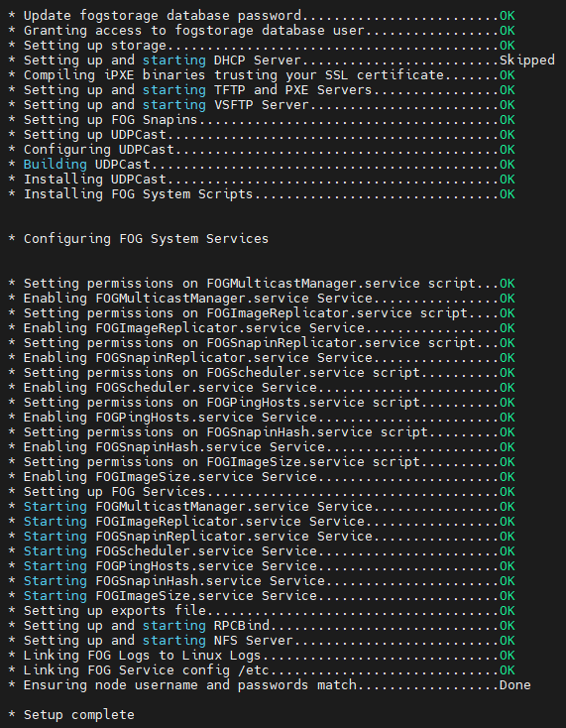Viewport: 566px width, 728px height.
Task: Click 'Enabling FOGSnapinReplicator.service Service' line
Action: (262, 357)
